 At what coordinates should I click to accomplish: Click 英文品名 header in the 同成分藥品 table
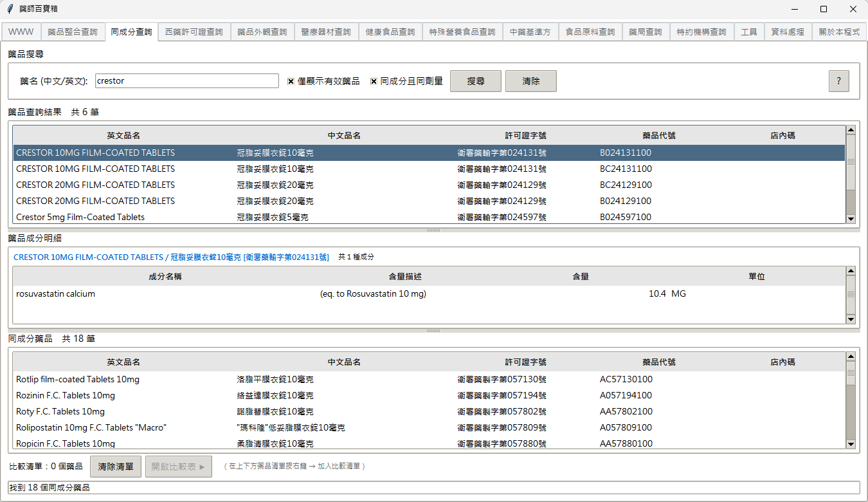coord(123,362)
